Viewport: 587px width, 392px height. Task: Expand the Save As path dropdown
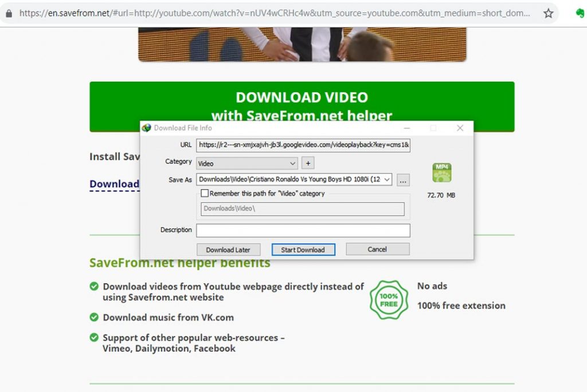pyautogui.click(x=386, y=179)
